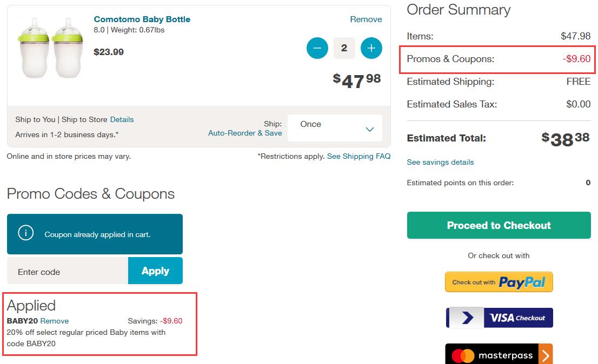Choose the Masterpass checkout option
This screenshot has width=598, height=364.
coord(499,354)
